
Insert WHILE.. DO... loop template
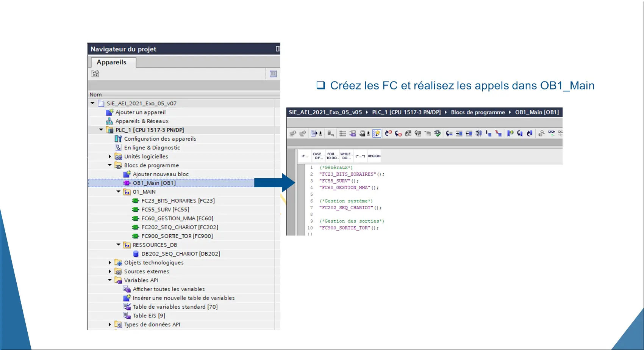[346, 156]
